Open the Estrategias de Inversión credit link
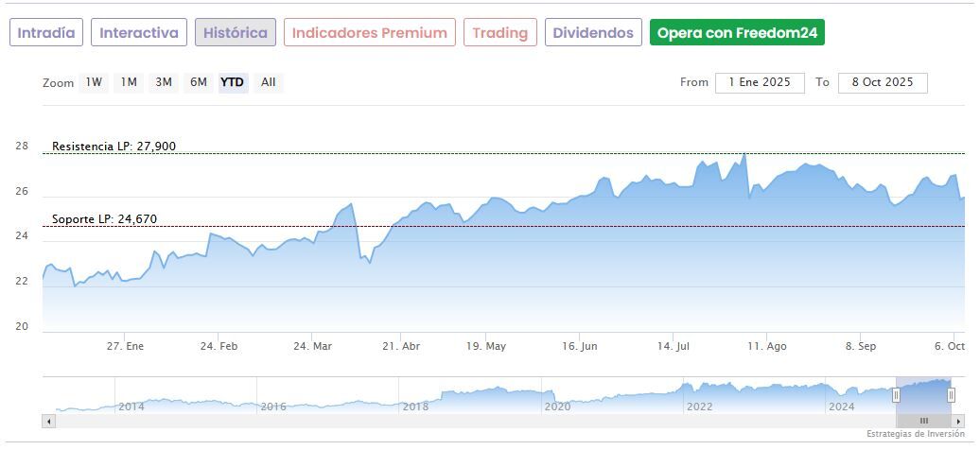 tap(915, 434)
